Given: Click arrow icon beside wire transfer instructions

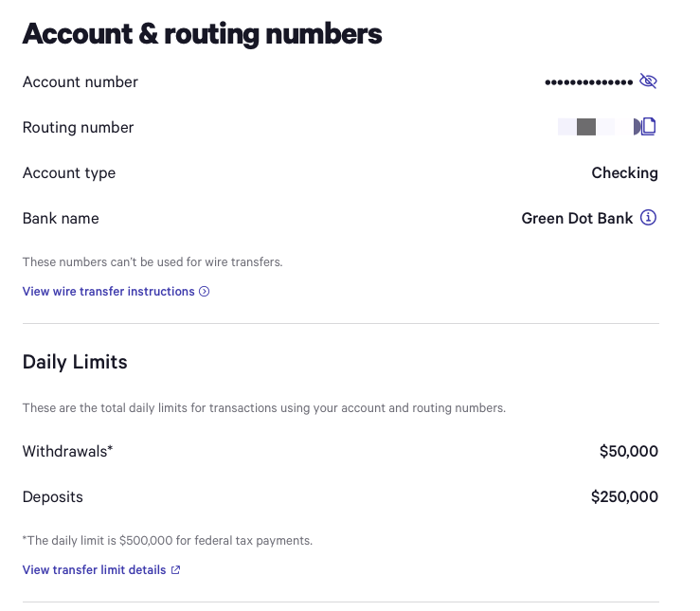Looking at the screenshot, I should [x=205, y=292].
